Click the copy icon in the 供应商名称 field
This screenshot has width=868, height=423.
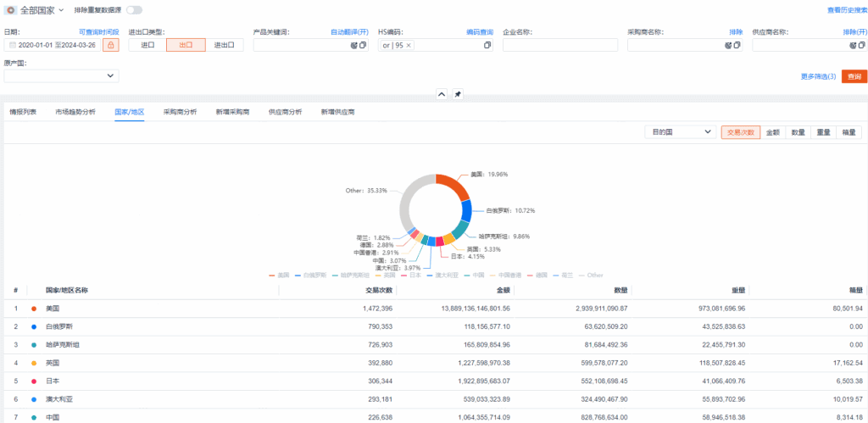click(861, 45)
